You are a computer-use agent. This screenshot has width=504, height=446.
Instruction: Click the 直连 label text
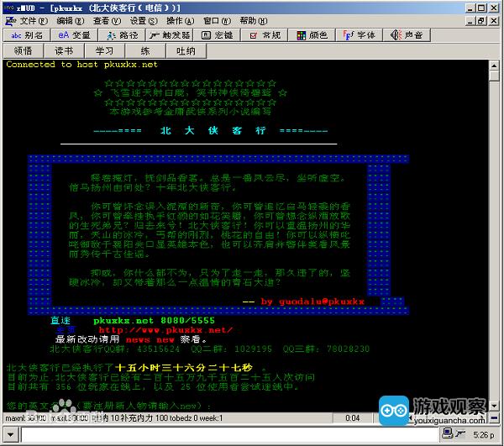pyautogui.click(x=60, y=320)
